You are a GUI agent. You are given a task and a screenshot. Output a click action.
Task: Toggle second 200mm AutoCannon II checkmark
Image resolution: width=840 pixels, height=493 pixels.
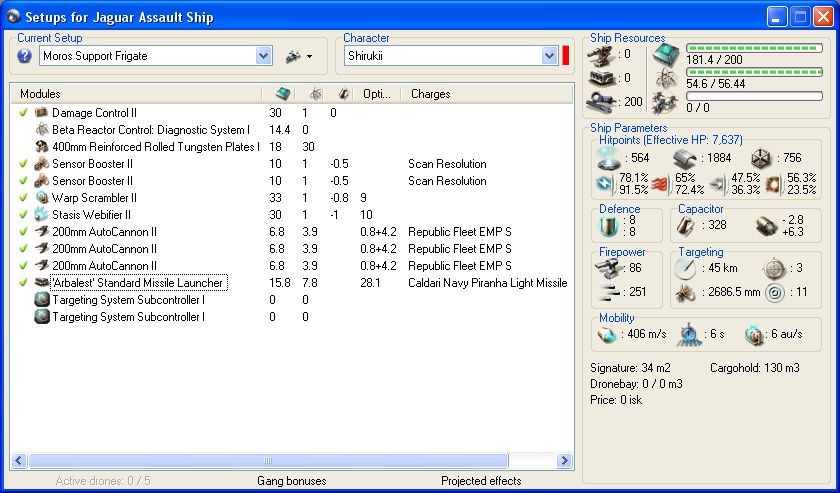click(23, 249)
